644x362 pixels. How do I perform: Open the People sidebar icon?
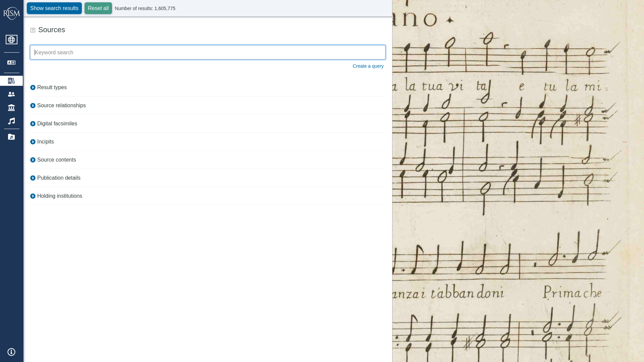[x=11, y=94]
